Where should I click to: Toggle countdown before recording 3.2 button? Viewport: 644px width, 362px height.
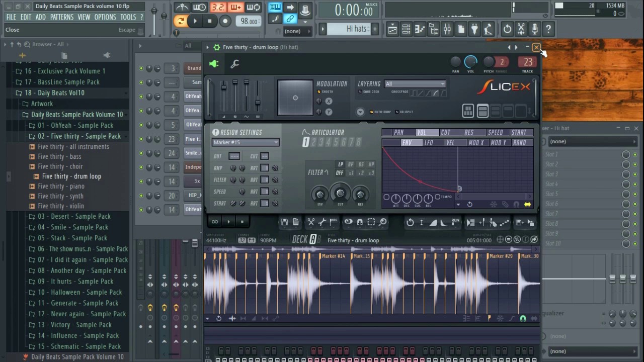point(218,8)
